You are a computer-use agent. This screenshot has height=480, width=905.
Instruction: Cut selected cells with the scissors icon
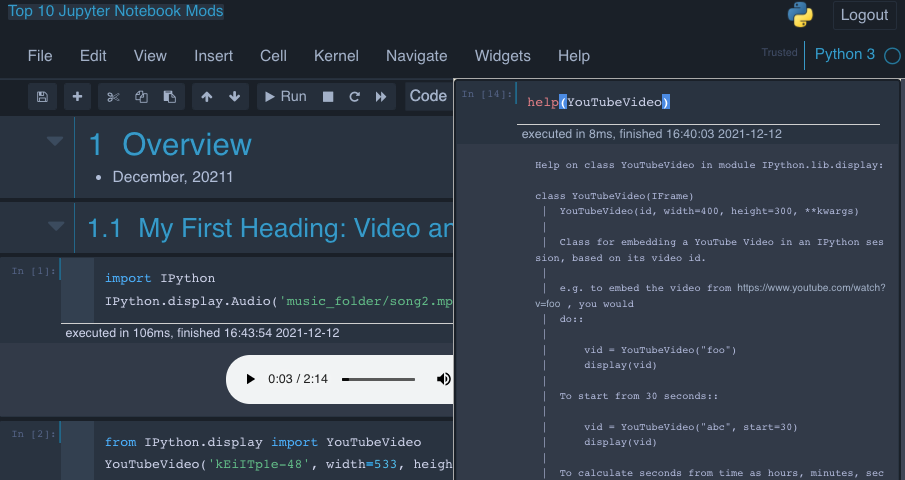(x=113, y=96)
